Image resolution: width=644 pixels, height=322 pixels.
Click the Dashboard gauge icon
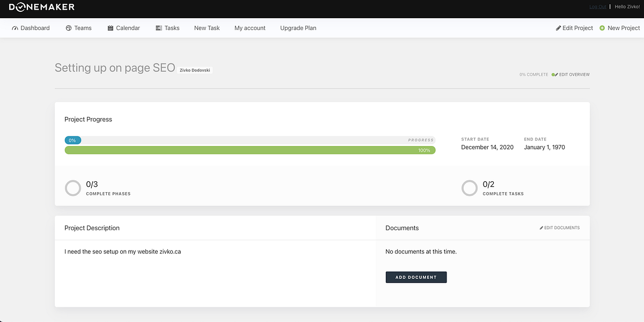(x=15, y=28)
